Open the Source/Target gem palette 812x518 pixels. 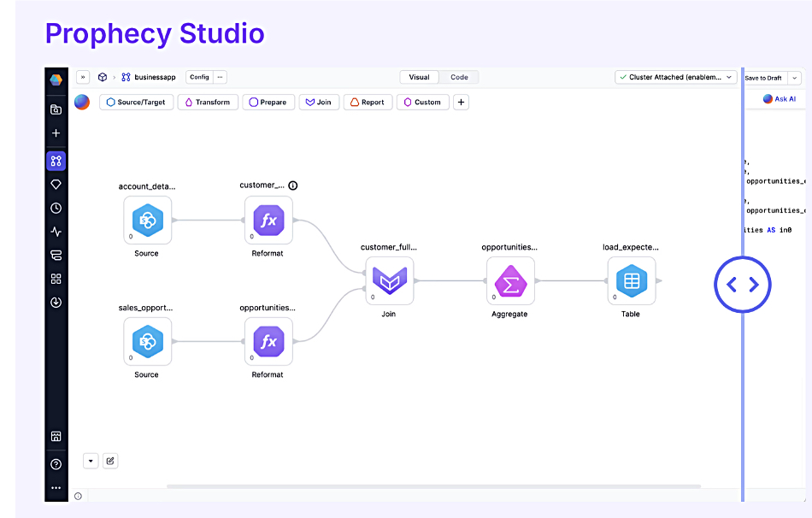pyautogui.click(x=136, y=102)
